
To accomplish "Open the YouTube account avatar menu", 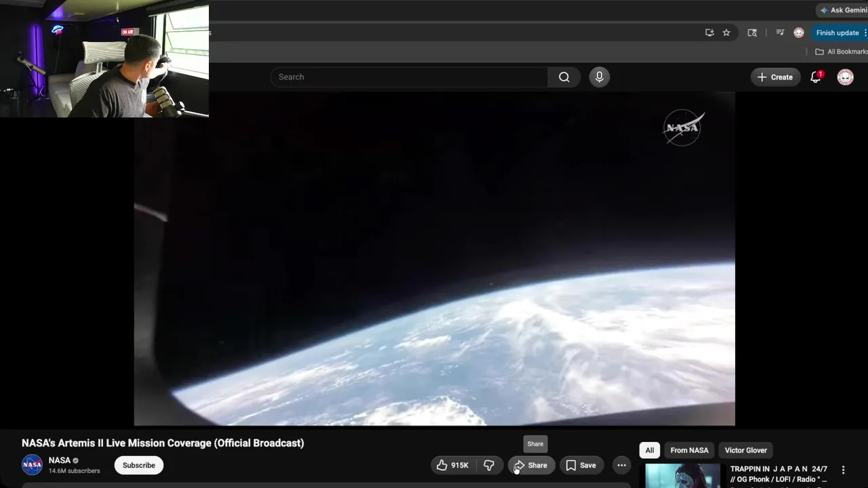I will tap(845, 77).
